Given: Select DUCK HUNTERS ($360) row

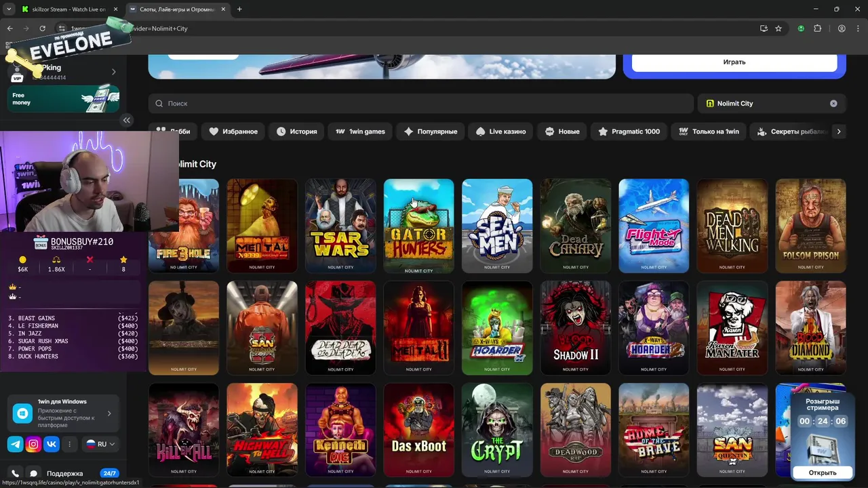Looking at the screenshot, I should tap(73, 357).
